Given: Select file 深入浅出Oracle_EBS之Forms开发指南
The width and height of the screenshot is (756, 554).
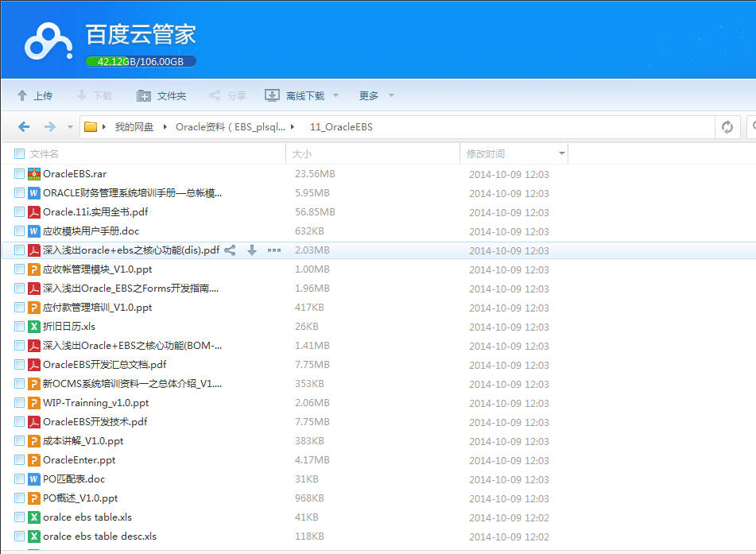Looking at the screenshot, I should (x=130, y=289).
